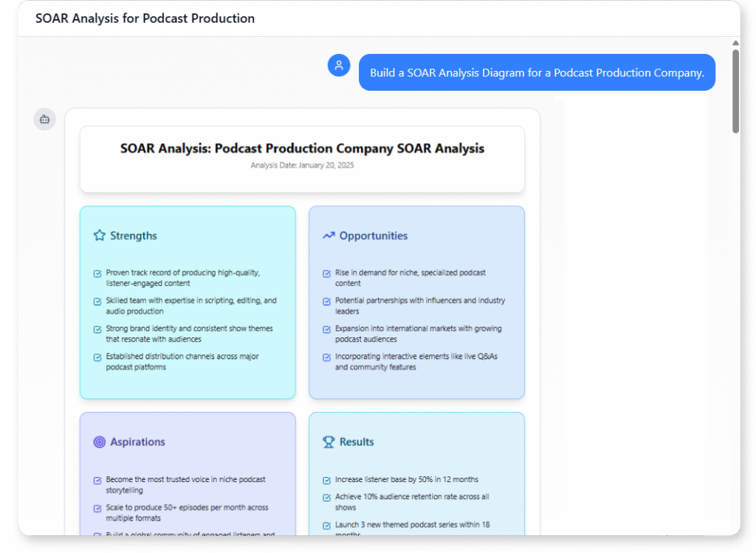The height and width of the screenshot is (553, 756).
Task: Click checkbox for 'Incorporating interactive elements'
Action: coord(326,357)
